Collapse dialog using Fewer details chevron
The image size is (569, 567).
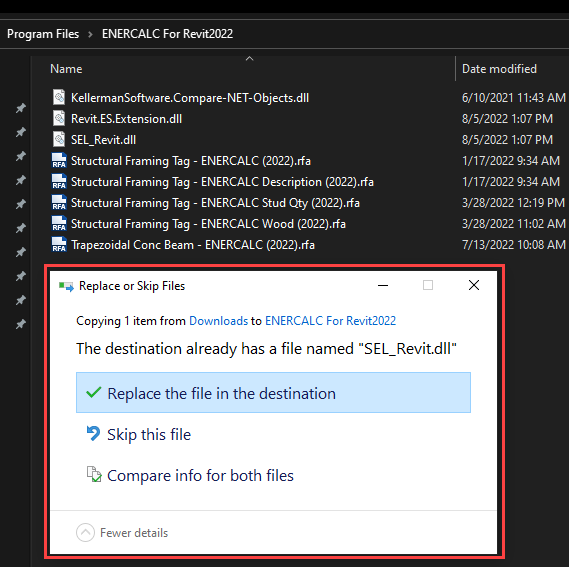pyautogui.click(x=85, y=533)
